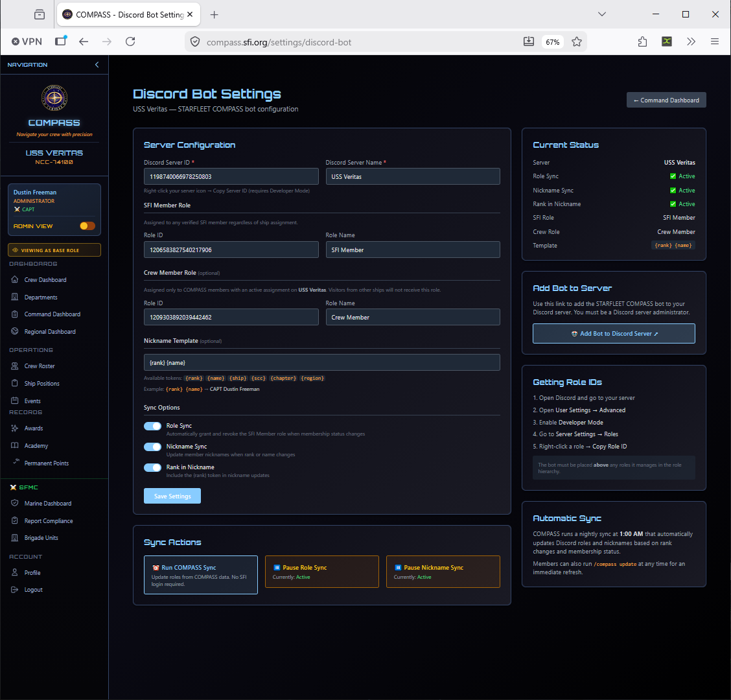Focus the Discord Server ID field
Screen dimensions: 731x700
coord(231,176)
